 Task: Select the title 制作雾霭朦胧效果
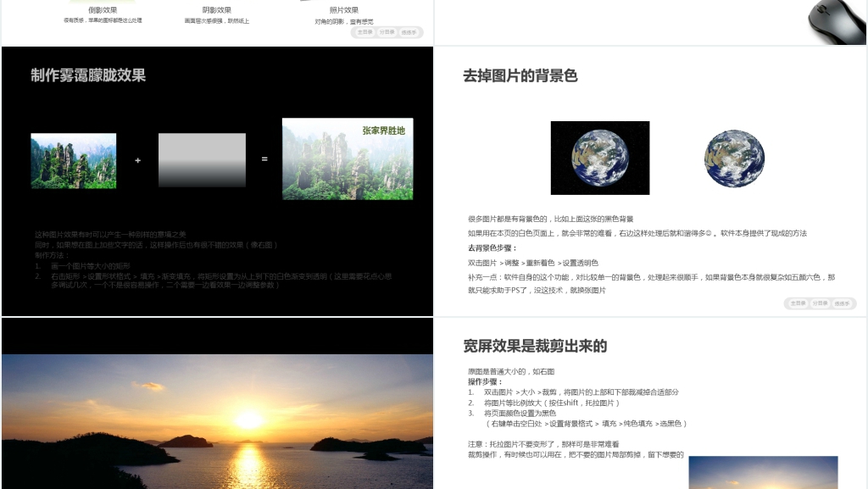coord(88,75)
